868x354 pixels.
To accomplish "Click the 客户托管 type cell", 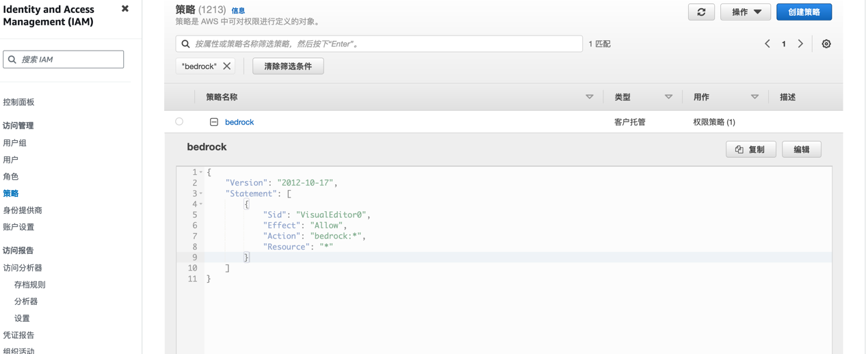I will coord(630,122).
